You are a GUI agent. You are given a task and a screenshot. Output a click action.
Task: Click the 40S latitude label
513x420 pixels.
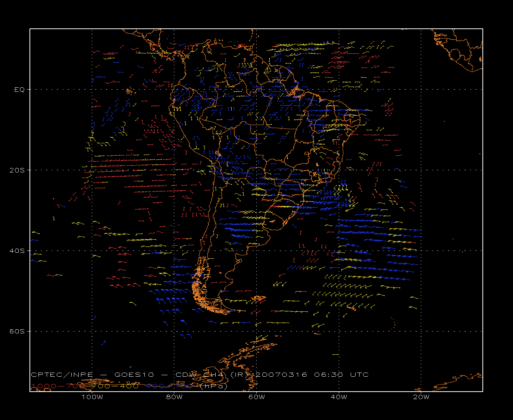(x=17, y=251)
